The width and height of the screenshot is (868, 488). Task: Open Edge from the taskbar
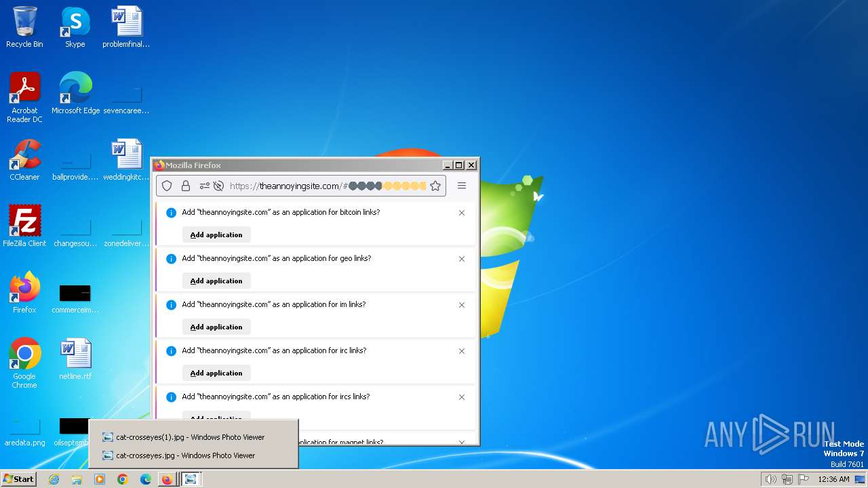pos(146,479)
